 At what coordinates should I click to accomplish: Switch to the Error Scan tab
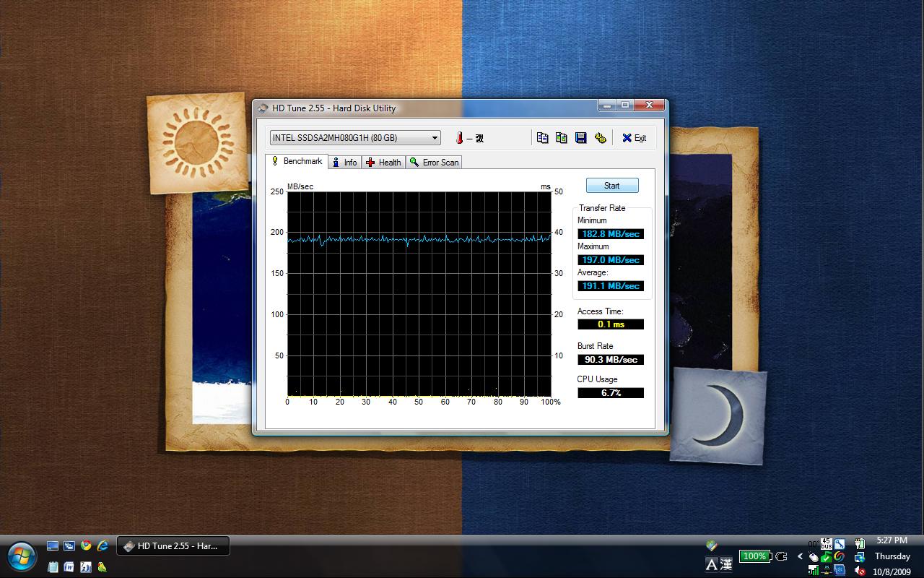(x=433, y=163)
